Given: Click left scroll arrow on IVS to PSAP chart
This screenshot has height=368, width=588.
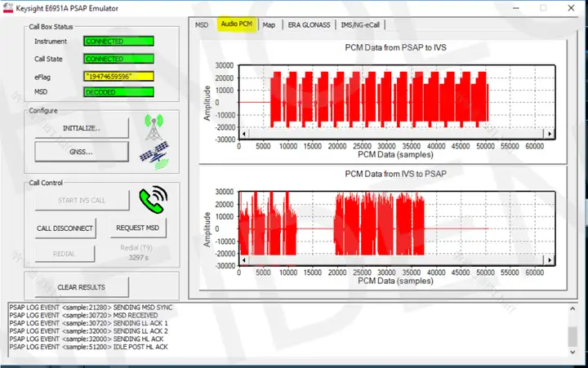Looking at the screenshot, I should coord(243,259).
